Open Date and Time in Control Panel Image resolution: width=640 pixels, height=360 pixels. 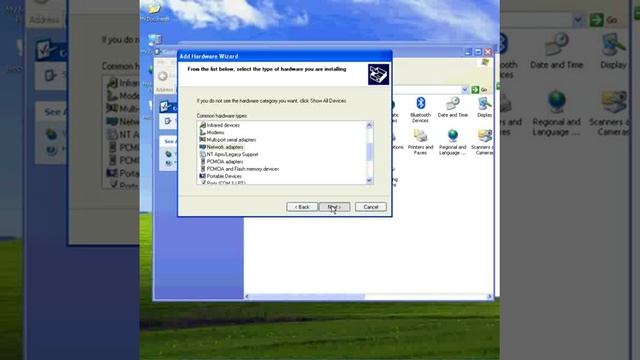point(453,107)
